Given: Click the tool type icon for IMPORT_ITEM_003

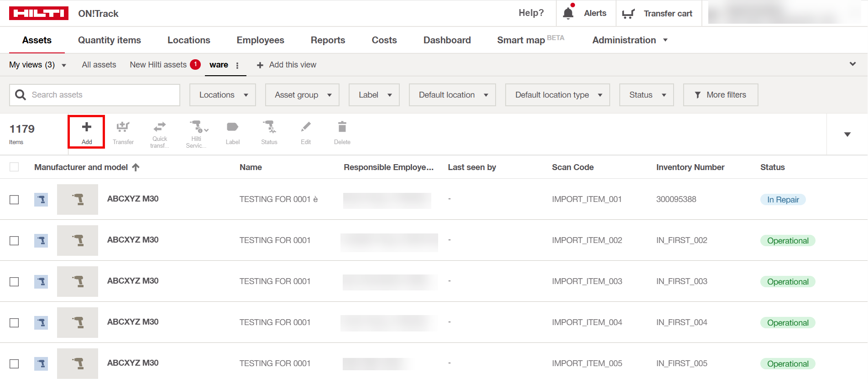Looking at the screenshot, I should [x=41, y=281].
